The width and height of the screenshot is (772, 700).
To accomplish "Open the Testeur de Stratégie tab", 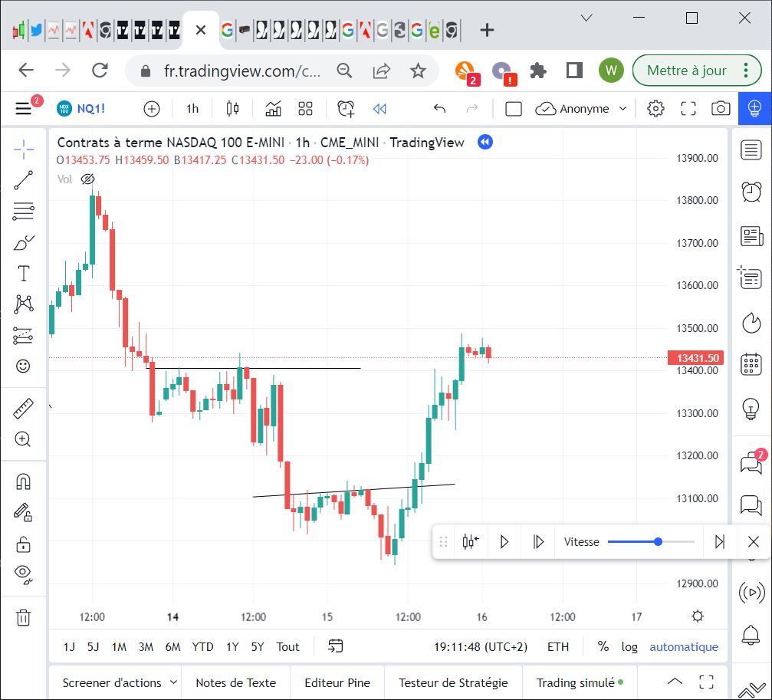I will tap(453, 683).
